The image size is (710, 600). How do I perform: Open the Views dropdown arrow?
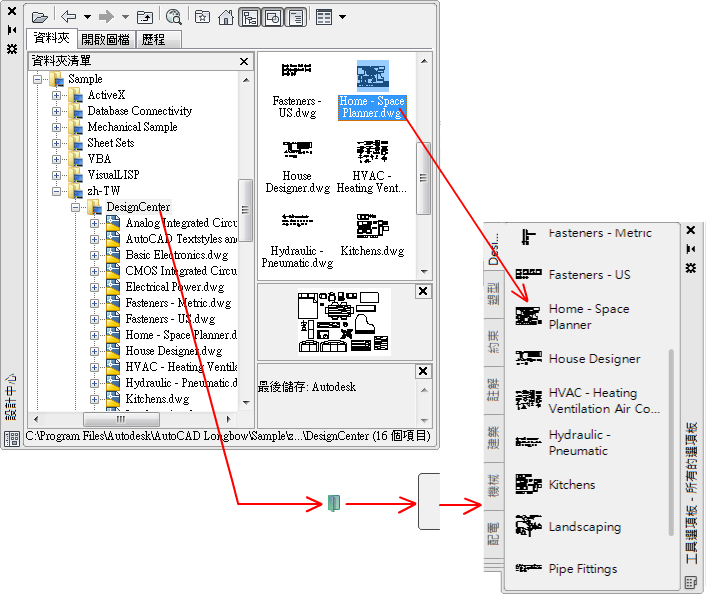tap(343, 17)
